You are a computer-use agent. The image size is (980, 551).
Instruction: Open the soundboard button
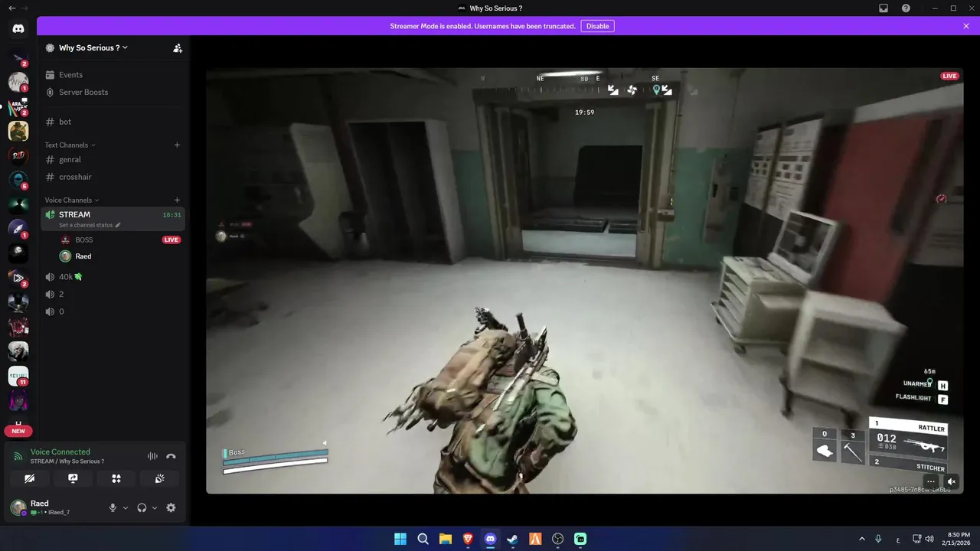click(x=160, y=478)
